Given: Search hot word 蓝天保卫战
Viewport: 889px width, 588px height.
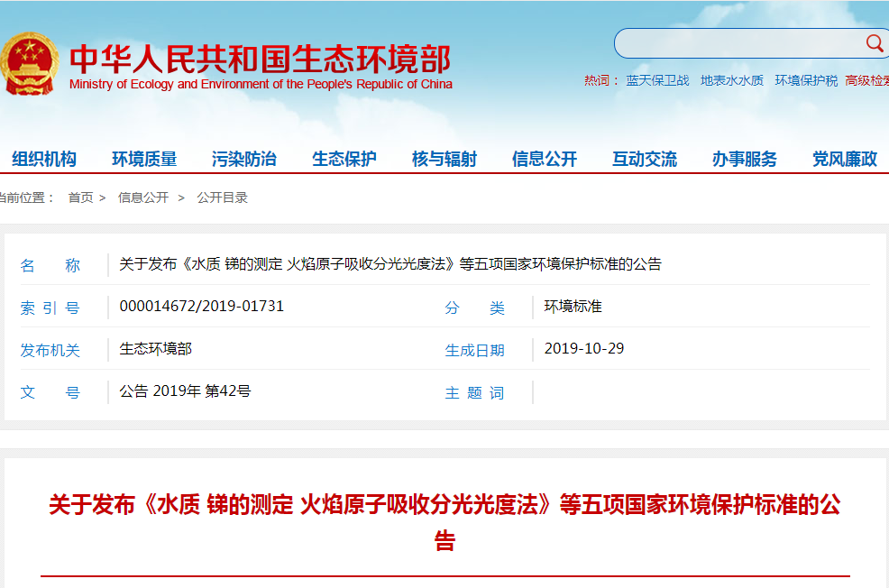Looking at the screenshot, I should (657, 80).
